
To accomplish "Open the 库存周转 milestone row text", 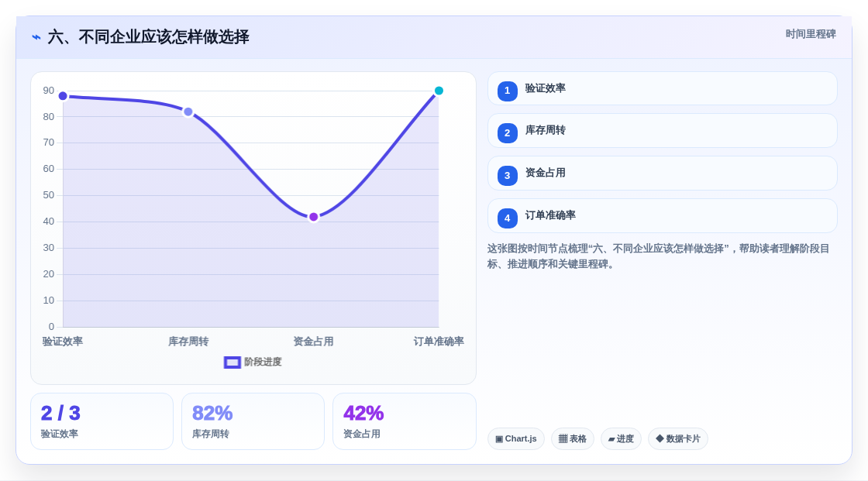I will coord(546,131).
